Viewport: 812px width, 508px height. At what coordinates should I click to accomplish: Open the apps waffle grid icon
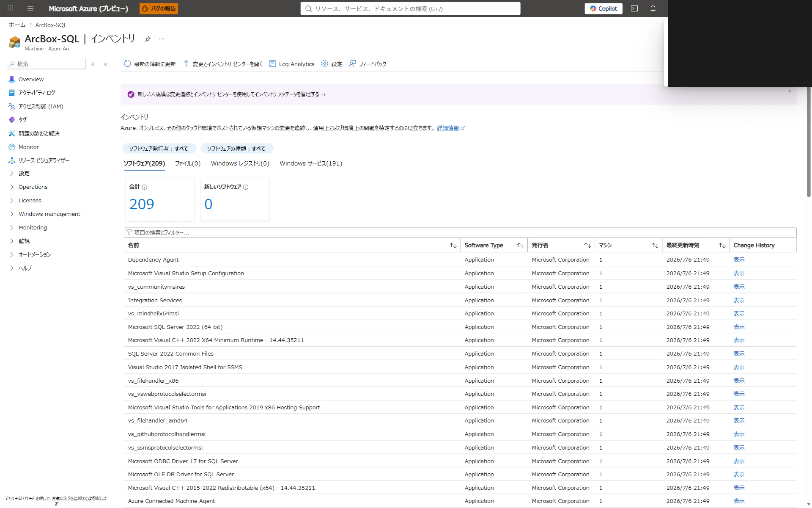pyautogui.click(x=10, y=8)
